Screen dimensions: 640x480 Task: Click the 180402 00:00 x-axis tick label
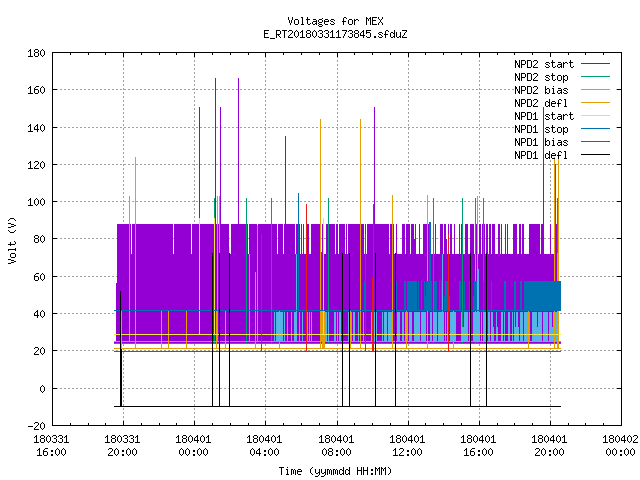tap(620, 446)
